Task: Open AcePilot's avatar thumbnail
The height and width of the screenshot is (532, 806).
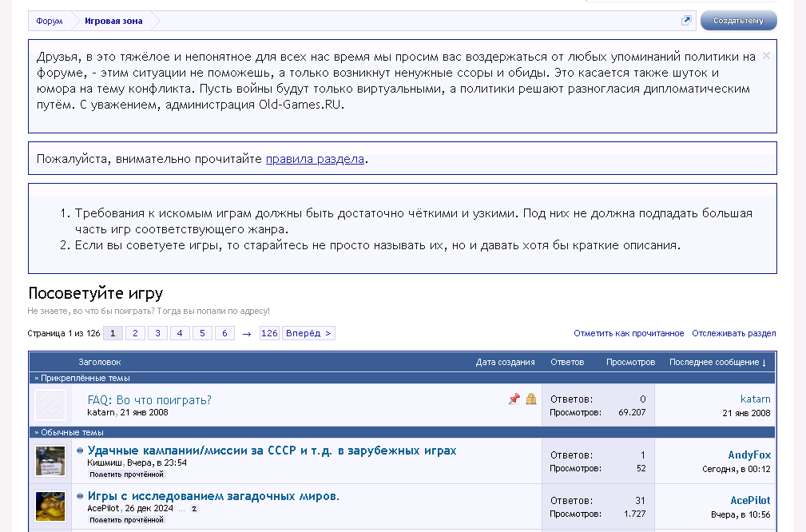Action: (x=50, y=506)
